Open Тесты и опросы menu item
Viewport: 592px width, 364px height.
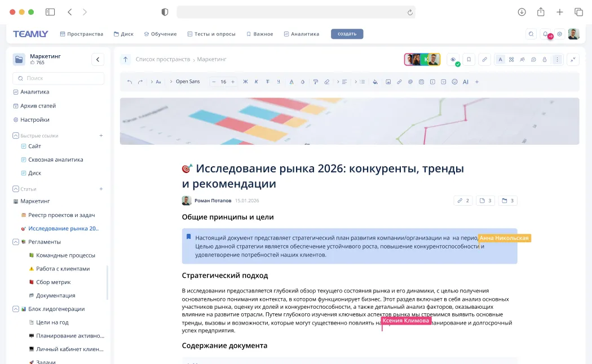click(211, 34)
